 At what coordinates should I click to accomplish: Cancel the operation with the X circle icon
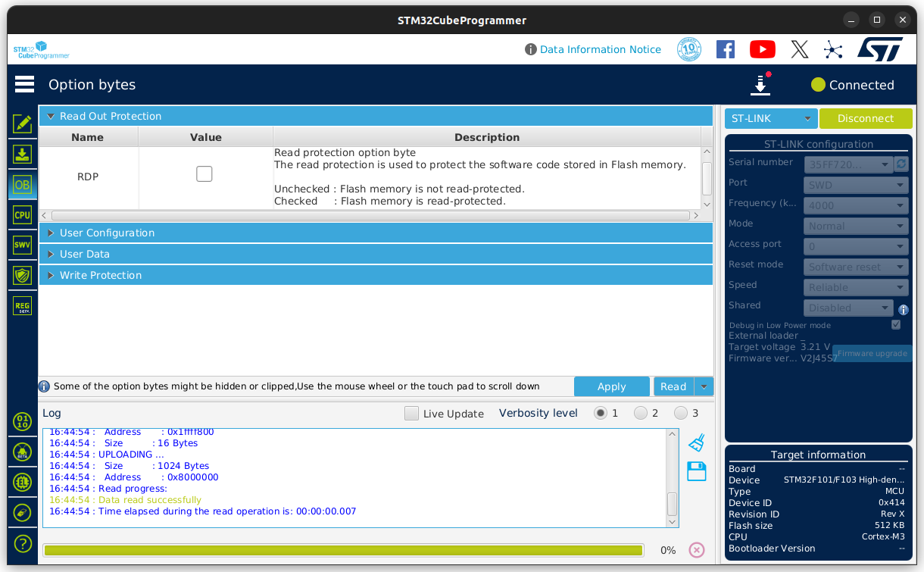point(697,550)
